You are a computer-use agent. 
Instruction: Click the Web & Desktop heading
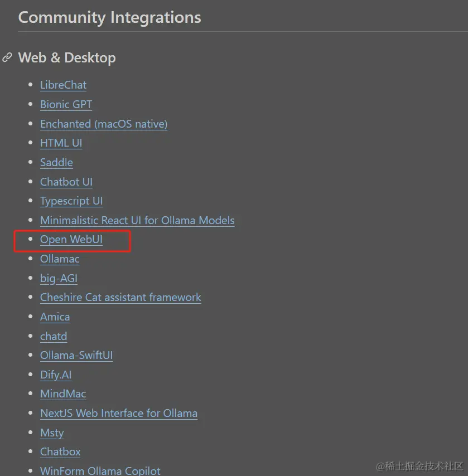pos(67,57)
